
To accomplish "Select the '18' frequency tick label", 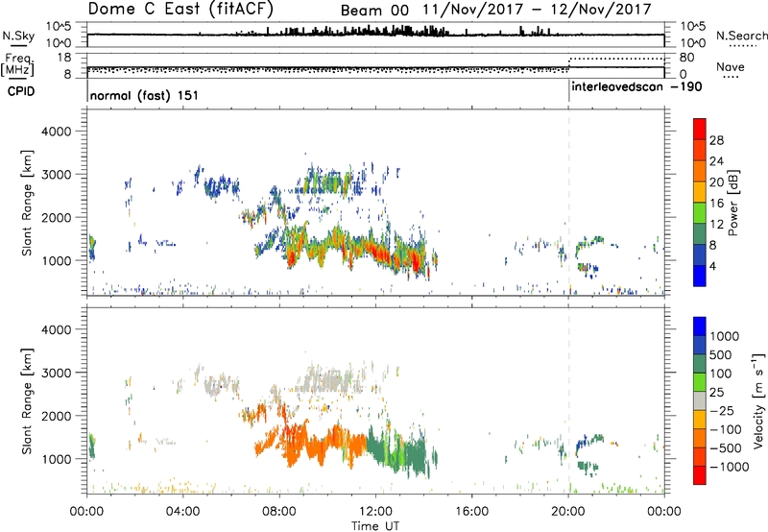I will click(64, 58).
